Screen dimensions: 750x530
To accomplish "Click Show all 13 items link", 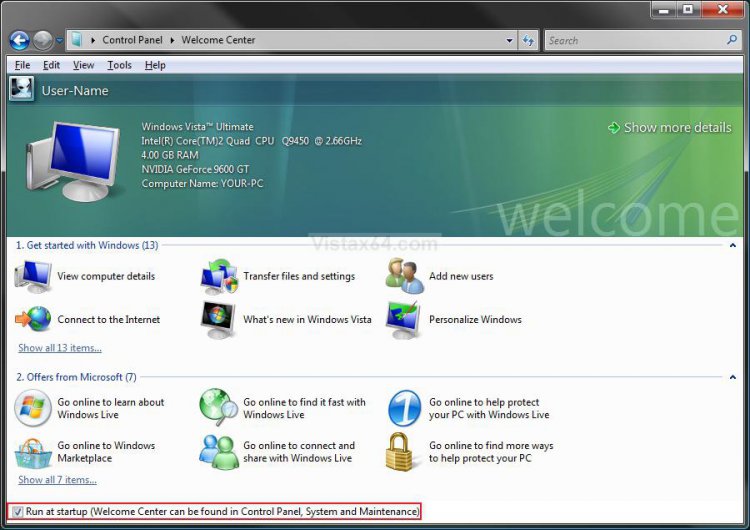I will 60,348.
